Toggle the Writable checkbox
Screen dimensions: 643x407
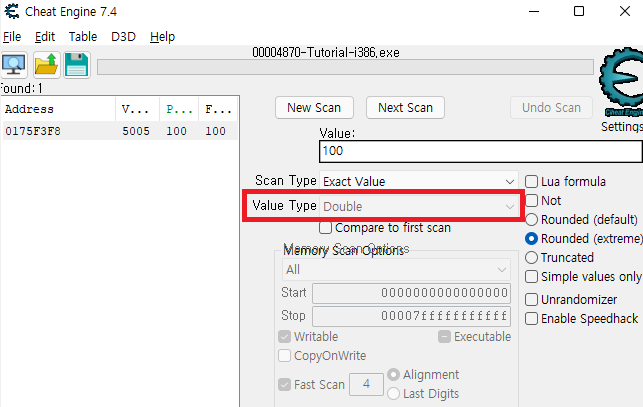(285, 337)
